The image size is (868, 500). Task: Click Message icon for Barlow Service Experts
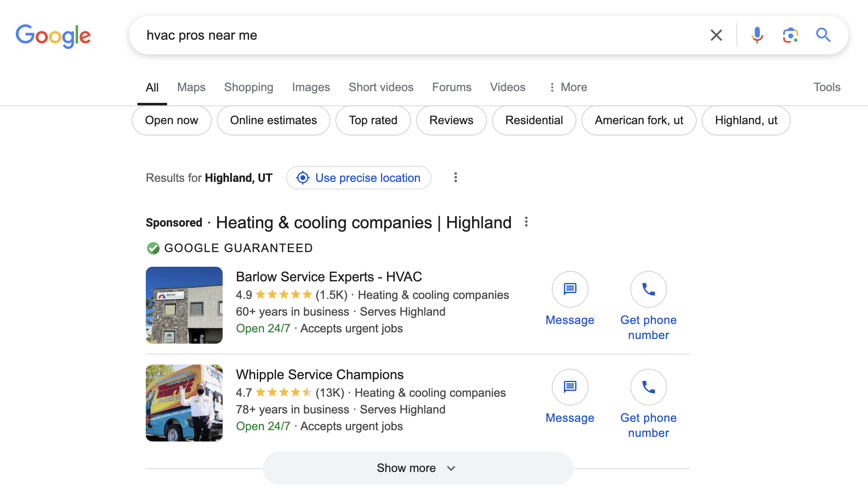click(x=570, y=289)
